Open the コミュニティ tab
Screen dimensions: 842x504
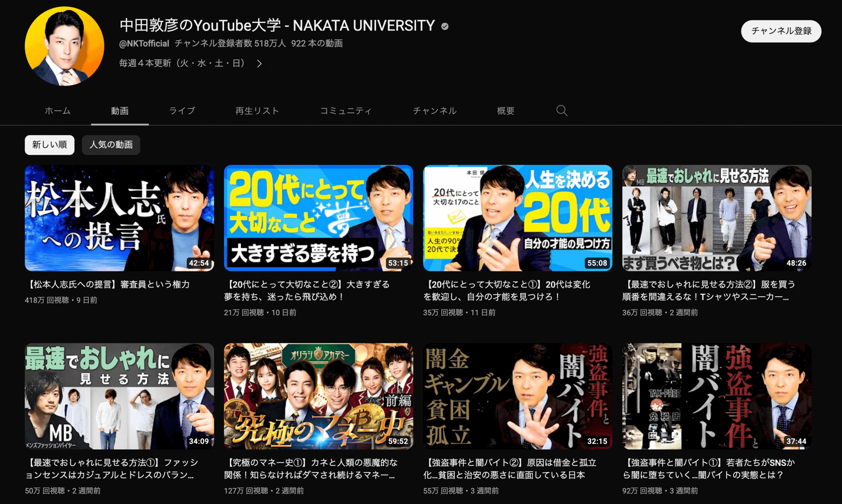click(x=346, y=111)
